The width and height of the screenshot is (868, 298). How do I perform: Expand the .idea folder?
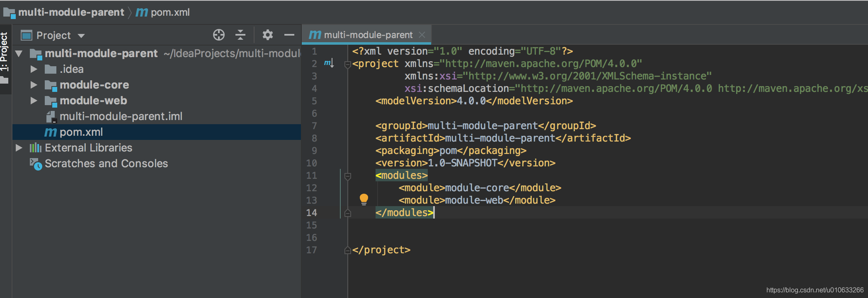tap(34, 69)
